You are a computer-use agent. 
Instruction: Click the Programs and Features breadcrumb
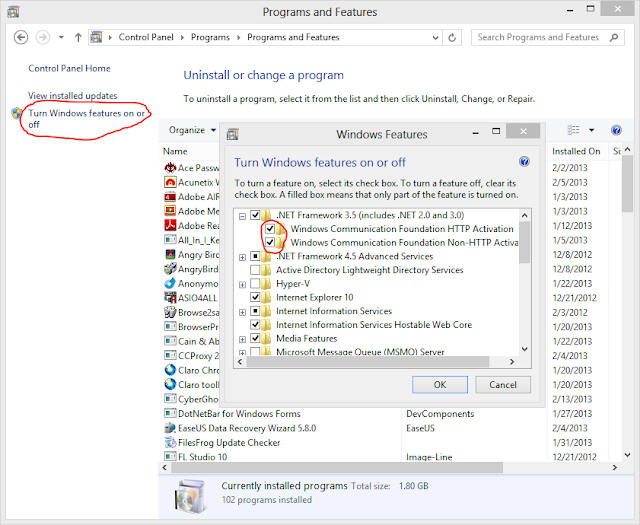pyautogui.click(x=293, y=37)
